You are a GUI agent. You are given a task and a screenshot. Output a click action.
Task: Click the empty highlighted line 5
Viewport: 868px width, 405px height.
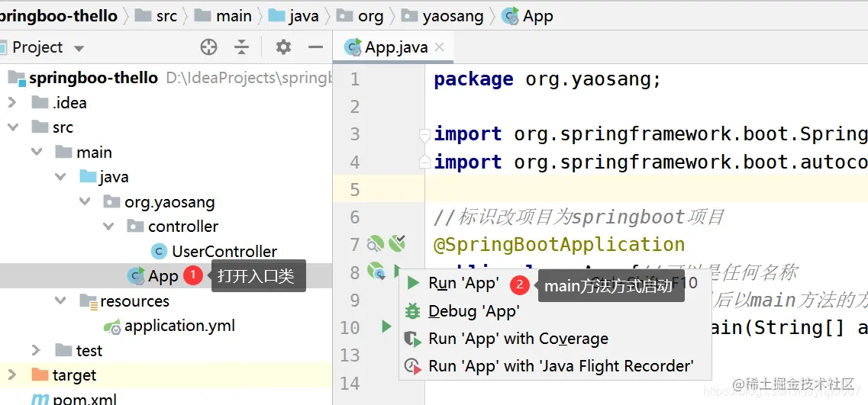coord(647,189)
